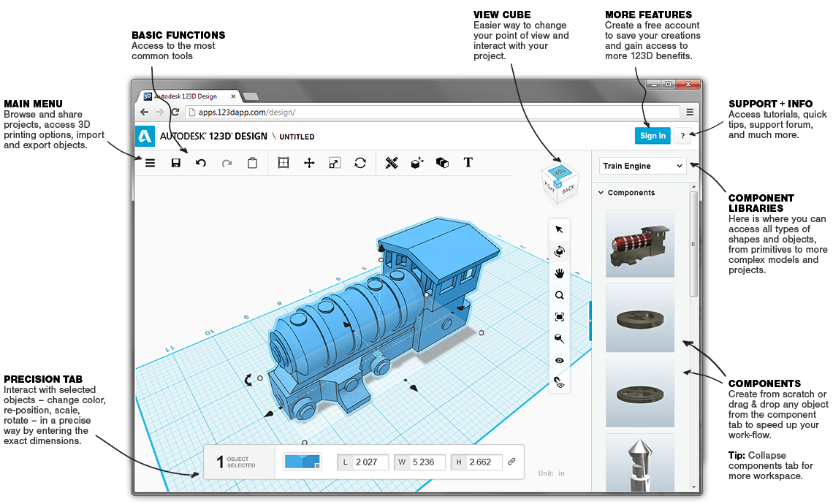Undo the last action
Image resolution: width=833 pixels, height=504 pixels.
(x=201, y=163)
